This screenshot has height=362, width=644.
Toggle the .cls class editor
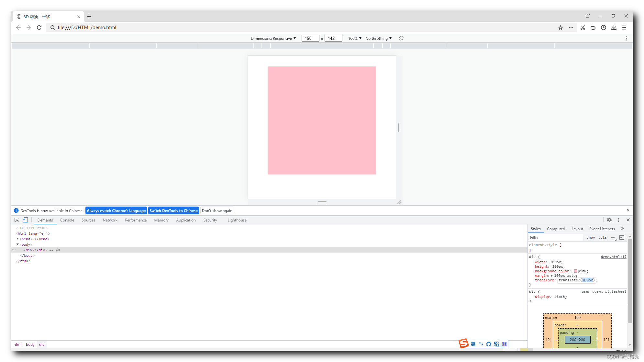click(x=603, y=238)
